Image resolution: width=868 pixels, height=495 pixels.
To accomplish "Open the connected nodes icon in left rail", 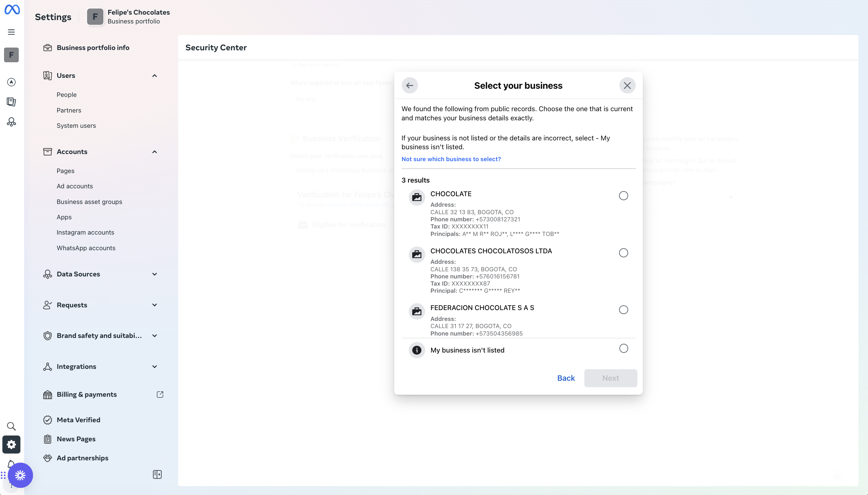I will (11, 122).
